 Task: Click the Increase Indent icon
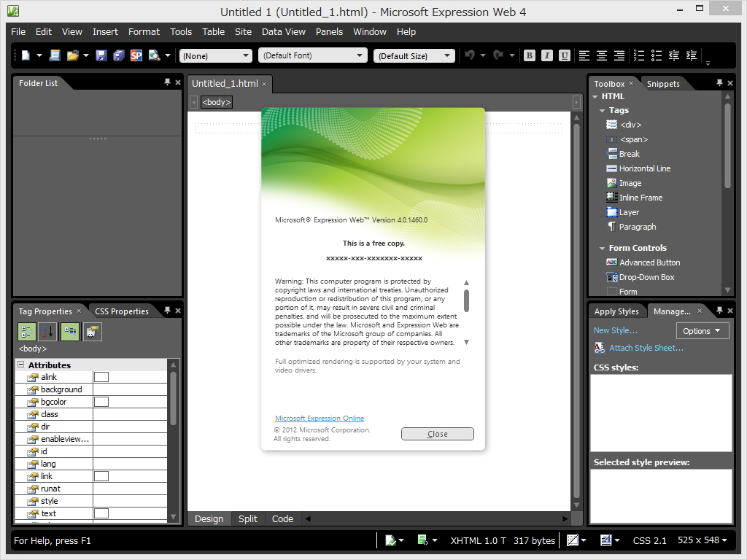click(x=692, y=55)
